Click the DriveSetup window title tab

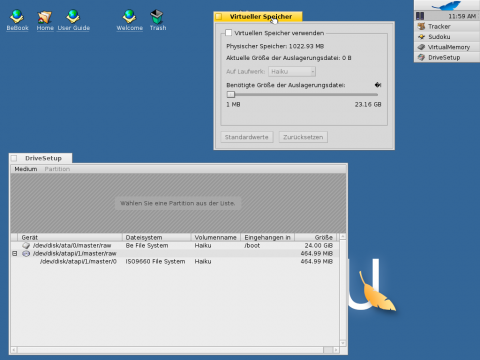pos(43,158)
